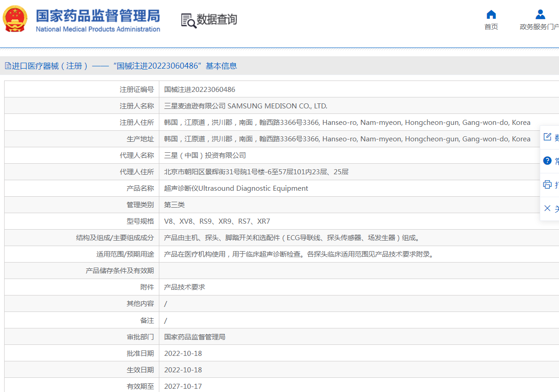Click the document icon before 进口医疗器械
Image resolution: width=559 pixels, height=392 pixels.
[8, 66]
